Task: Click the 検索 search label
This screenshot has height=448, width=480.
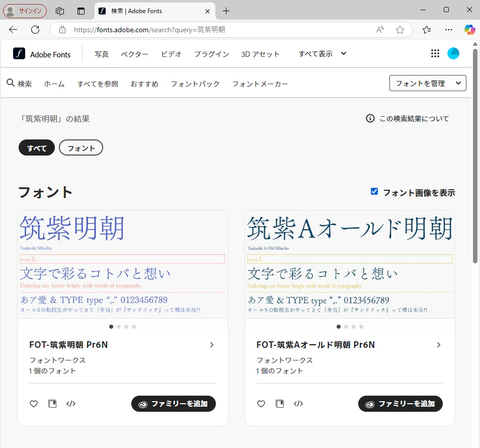Action: pos(25,84)
